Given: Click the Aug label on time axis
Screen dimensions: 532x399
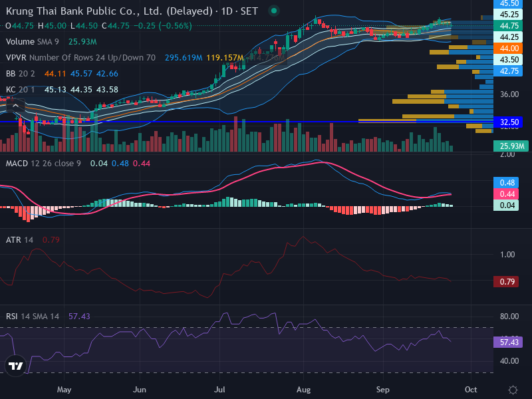Looking at the screenshot, I should tap(303, 390).
